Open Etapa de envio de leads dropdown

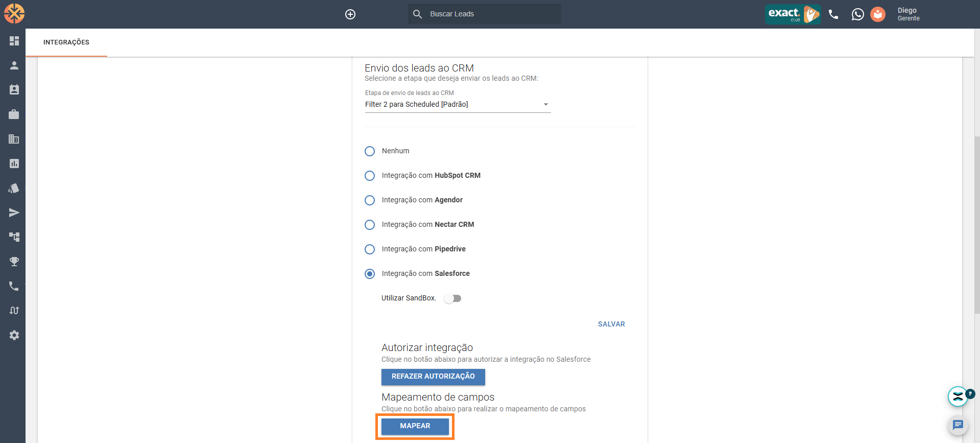(x=458, y=104)
